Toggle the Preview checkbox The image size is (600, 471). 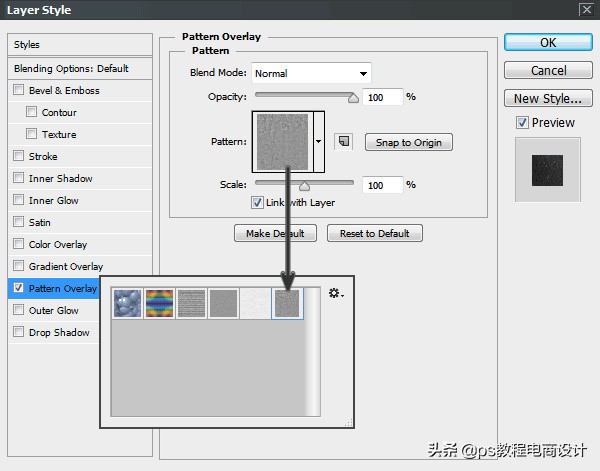pos(522,123)
